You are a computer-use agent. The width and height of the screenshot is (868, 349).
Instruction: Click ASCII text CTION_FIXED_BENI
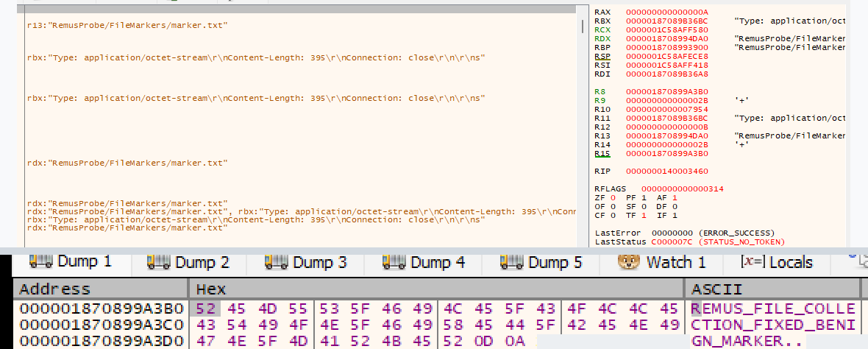(773, 325)
